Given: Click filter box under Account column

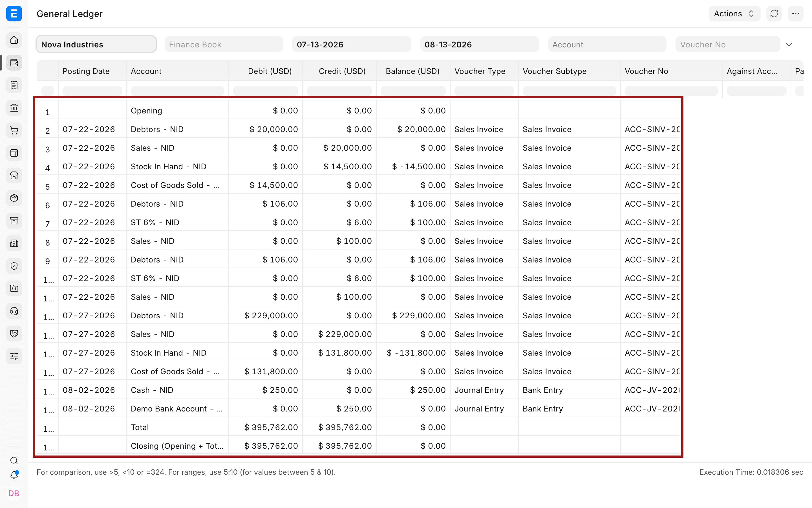Looking at the screenshot, I should (178, 90).
